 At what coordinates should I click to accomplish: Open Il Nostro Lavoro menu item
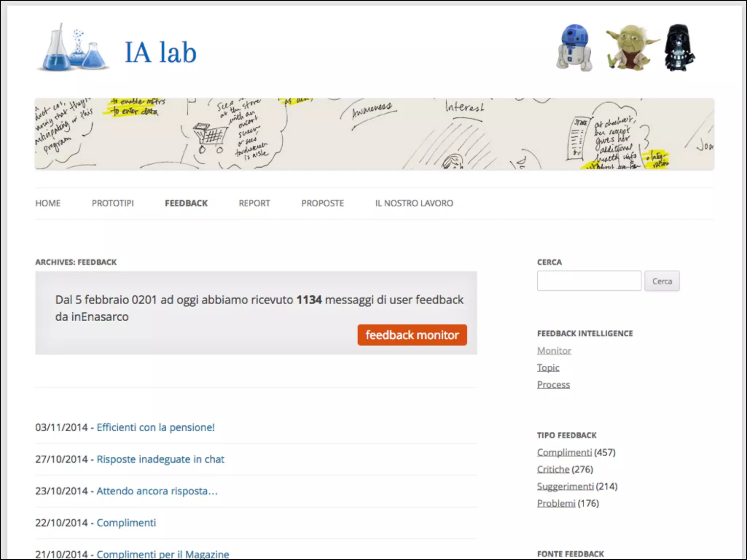[x=414, y=203]
